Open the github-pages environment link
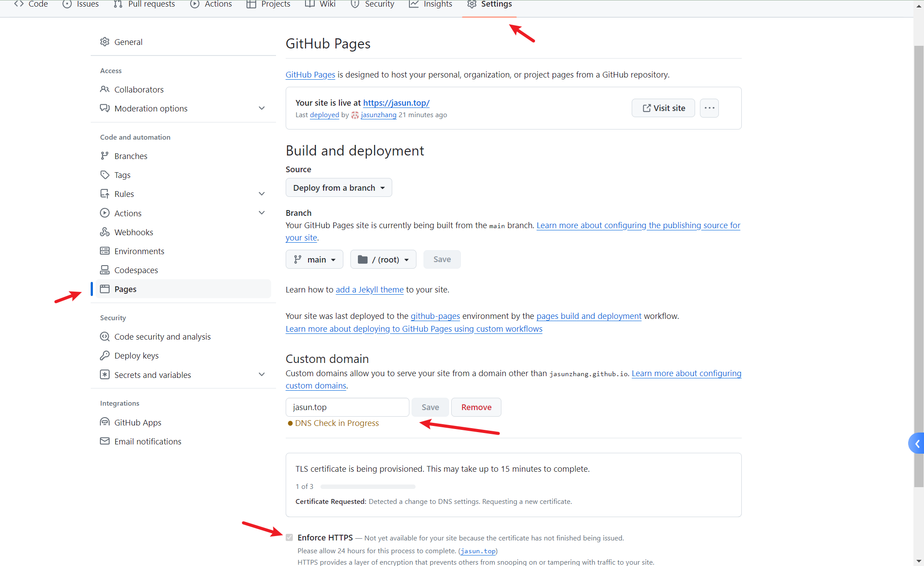The height and width of the screenshot is (566, 924). (x=435, y=316)
